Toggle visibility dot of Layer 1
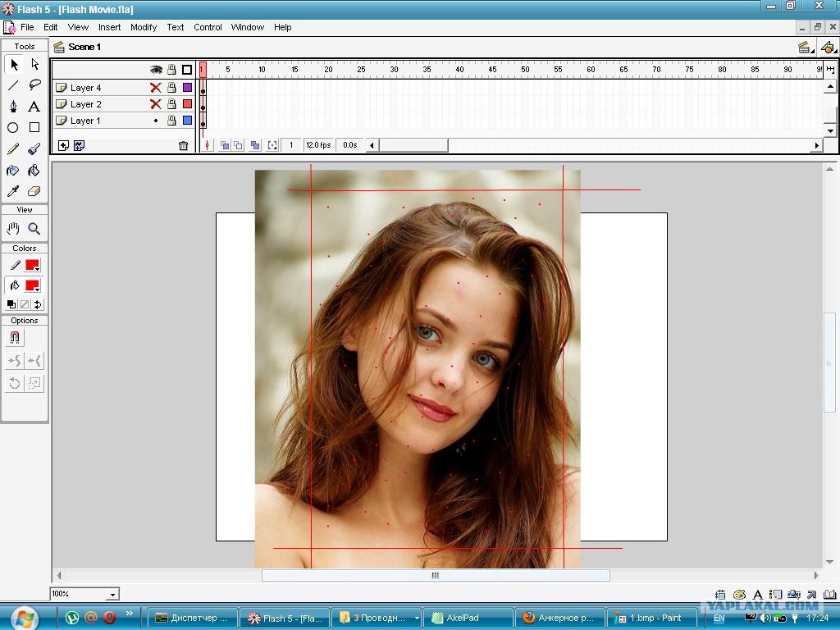The height and width of the screenshot is (630, 840). pos(156,121)
